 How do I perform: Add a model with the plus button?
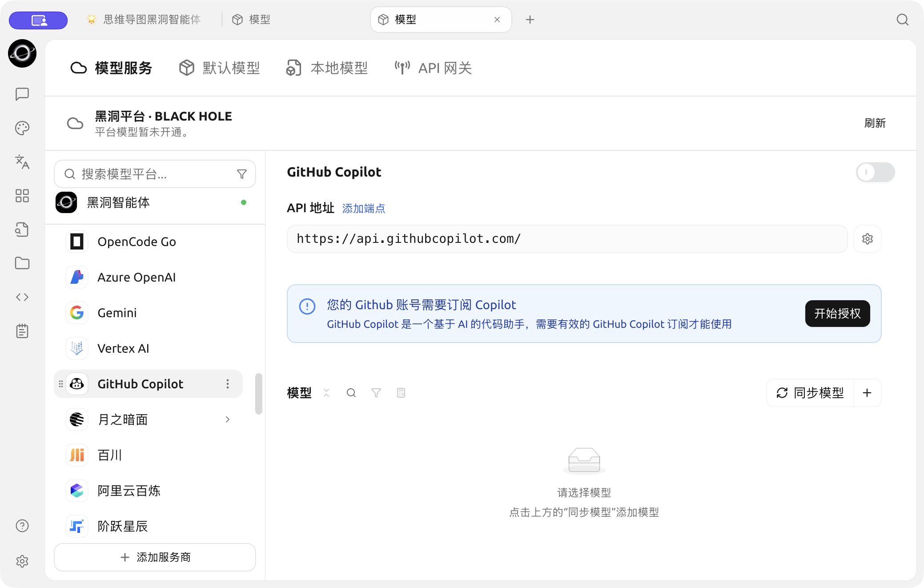pyautogui.click(x=867, y=393)
